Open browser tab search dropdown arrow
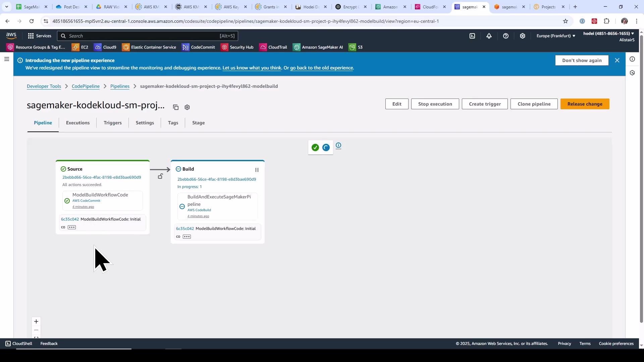 click(x=6, y=7)
